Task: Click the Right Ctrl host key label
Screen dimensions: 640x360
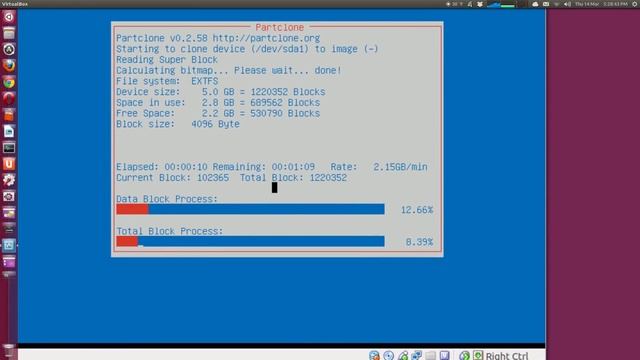Action: (507, 356)
